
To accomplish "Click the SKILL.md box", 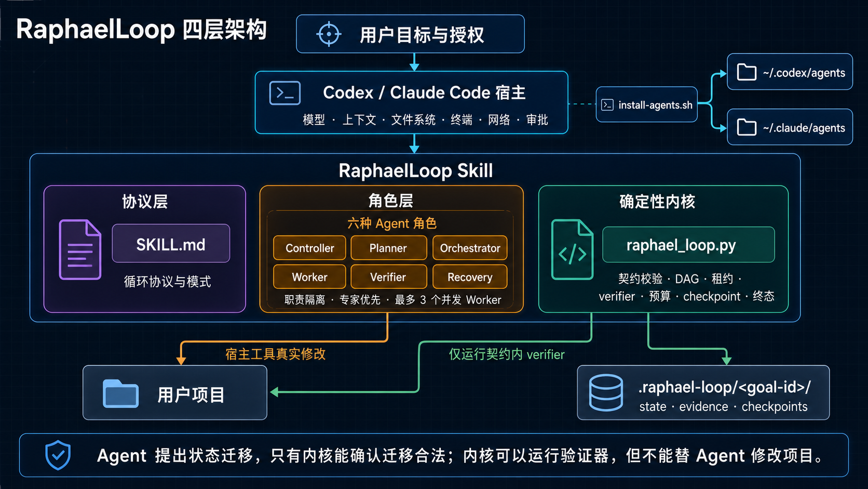I will [171, 243].
